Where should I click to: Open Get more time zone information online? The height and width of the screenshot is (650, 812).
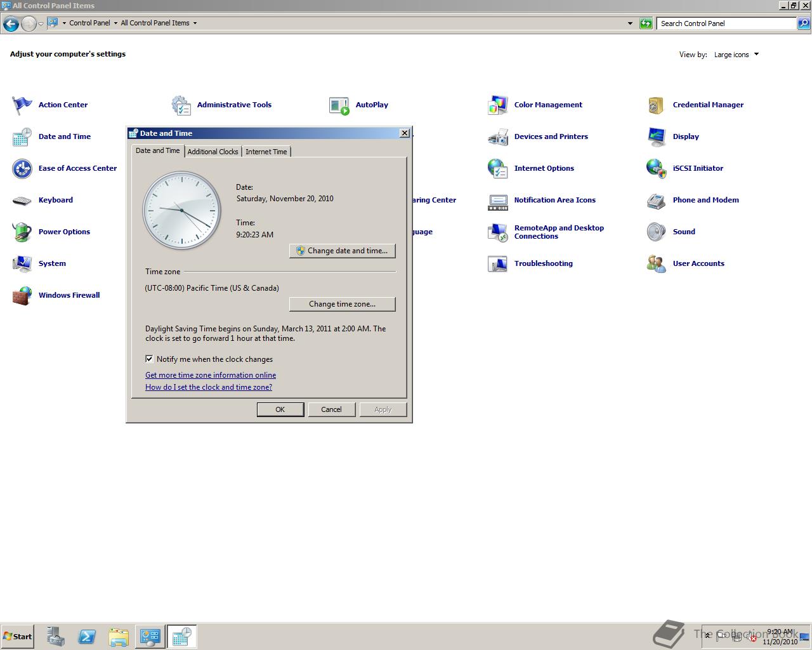pos(211,375)
